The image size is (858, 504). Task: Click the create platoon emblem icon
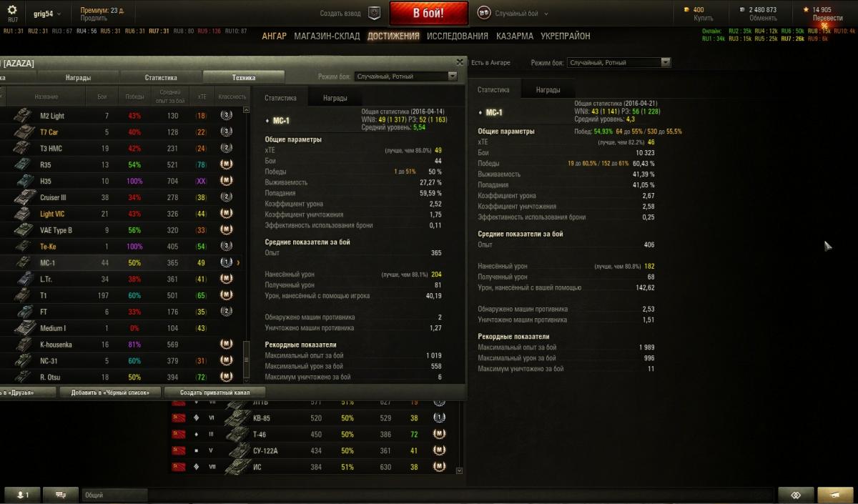pos(374,14)
